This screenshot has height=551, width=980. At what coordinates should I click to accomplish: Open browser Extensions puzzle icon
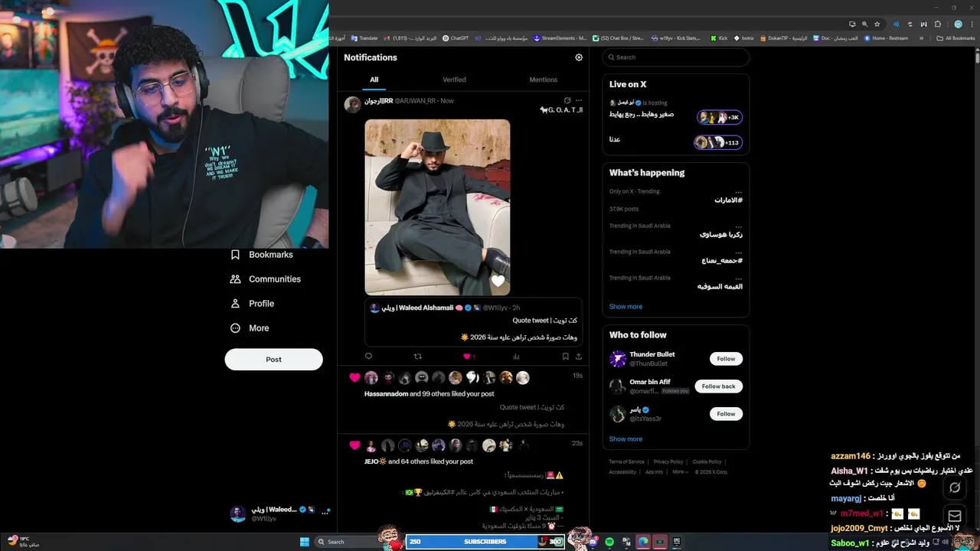[x=938, y=24]
